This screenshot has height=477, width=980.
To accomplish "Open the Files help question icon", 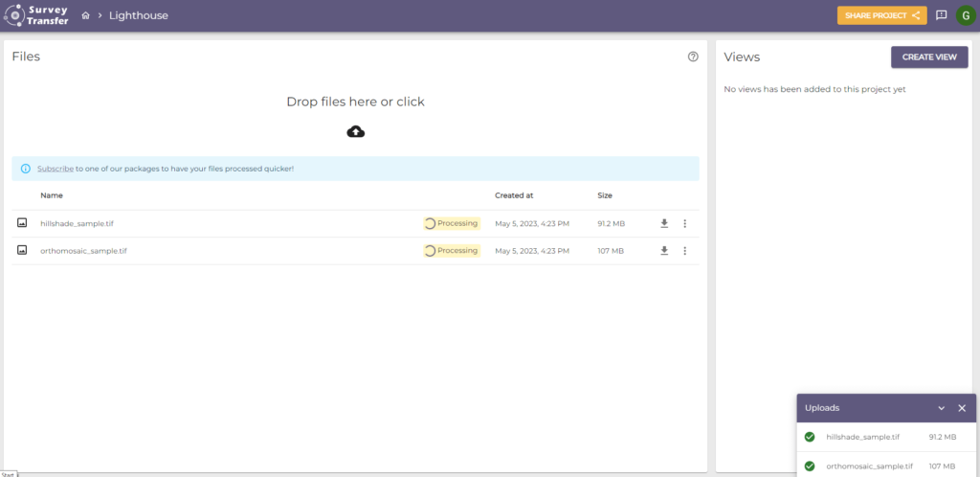I will [x=693, y=57].
